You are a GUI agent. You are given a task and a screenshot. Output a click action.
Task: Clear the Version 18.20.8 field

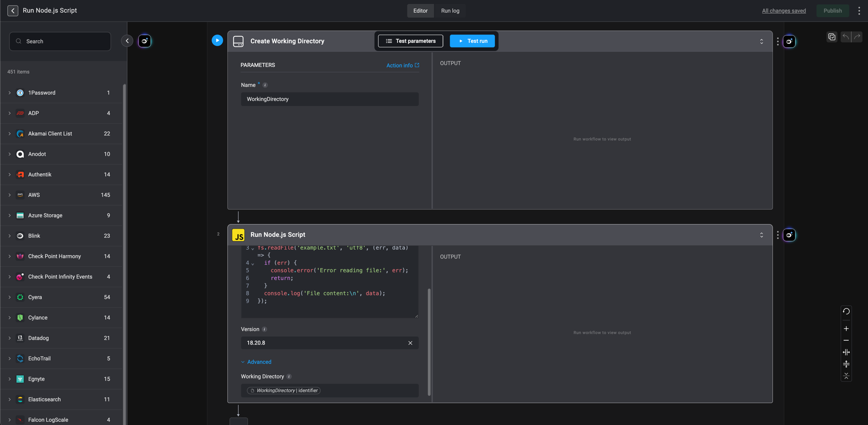click(x=410, y=343)
